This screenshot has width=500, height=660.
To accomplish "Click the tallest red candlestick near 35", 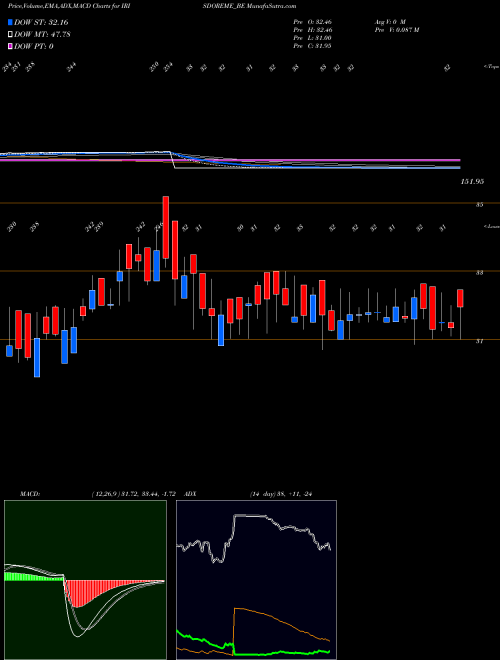I will (166, 227).
